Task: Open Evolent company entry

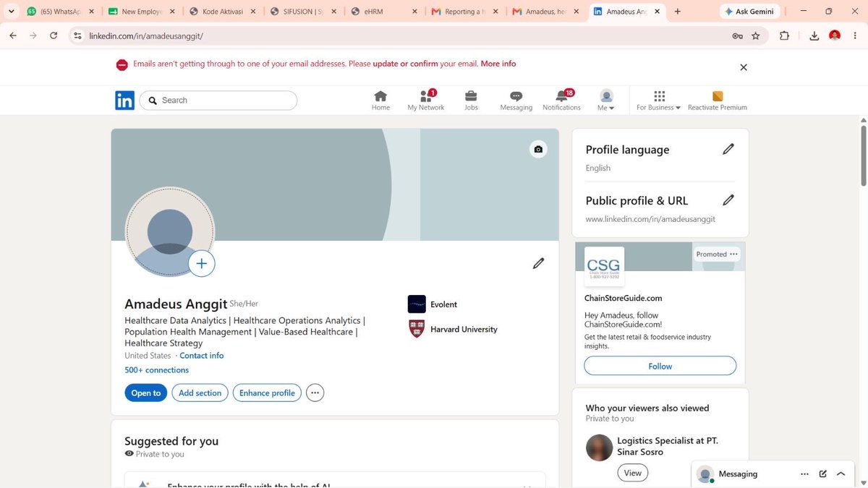Action: pyautogui.click(x=433, y=304)
